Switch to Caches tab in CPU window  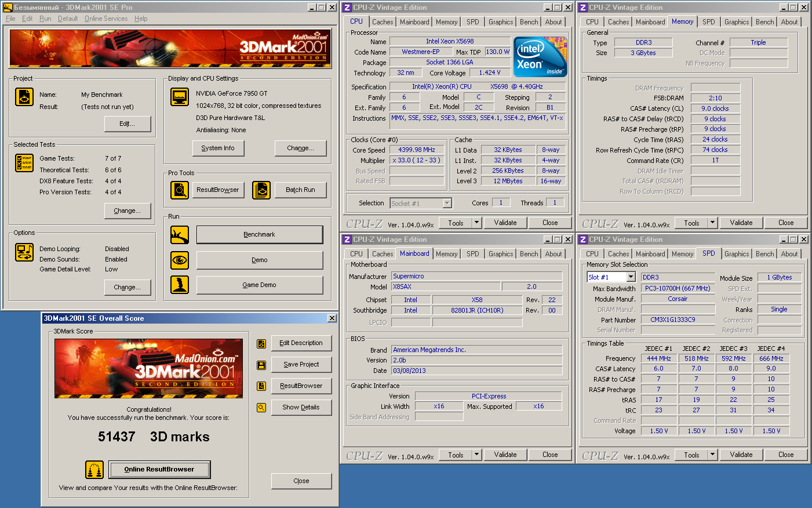tap(383, 22)
